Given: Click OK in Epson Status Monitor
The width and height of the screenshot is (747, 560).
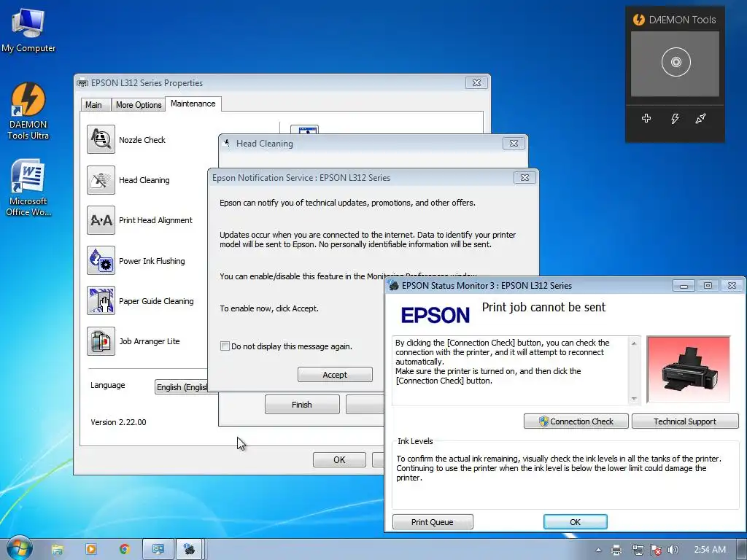Looking at the screenshot, I should point(575,522).
